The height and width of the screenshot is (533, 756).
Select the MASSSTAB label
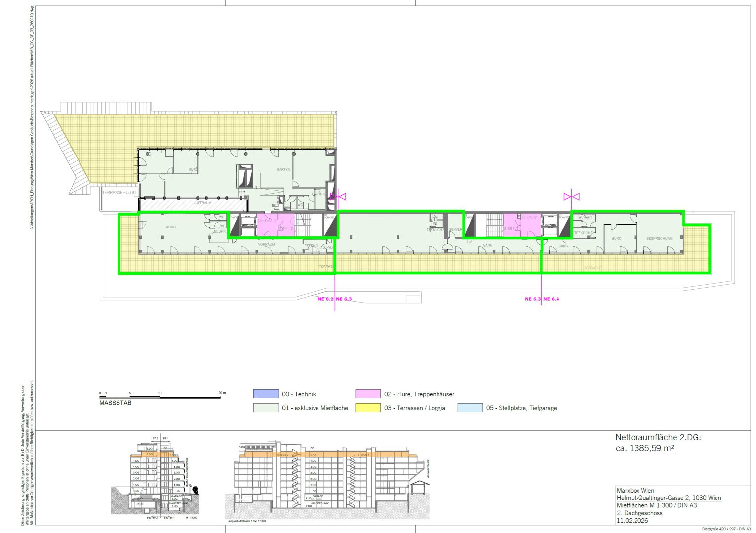point(116,403)
